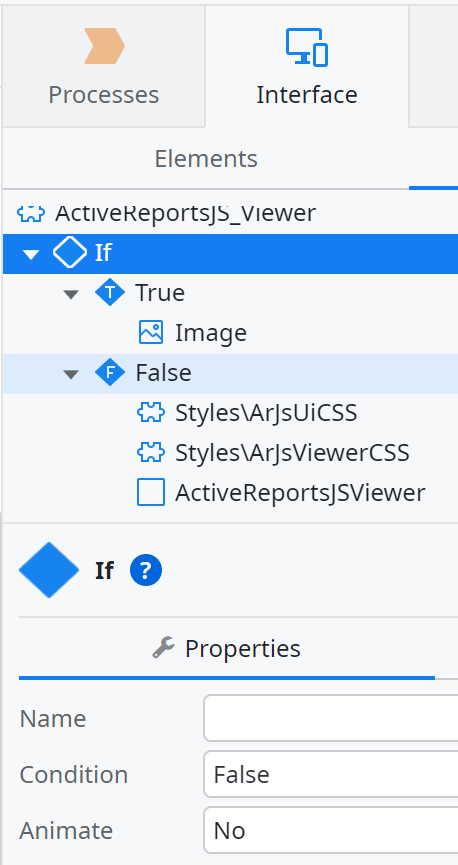Switch to the Interface tab

(x=307, y=67)
